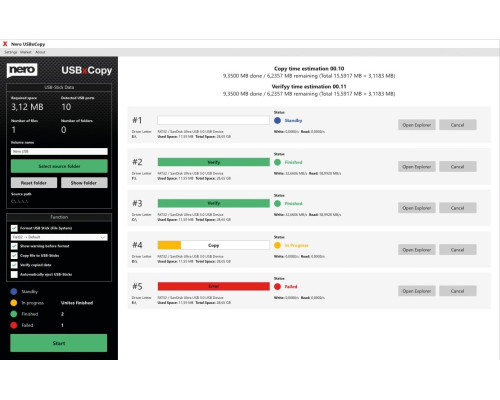Click the #1 drive number label
The image size is (500, 400).
pyautogui.click(x=137, y=120)
